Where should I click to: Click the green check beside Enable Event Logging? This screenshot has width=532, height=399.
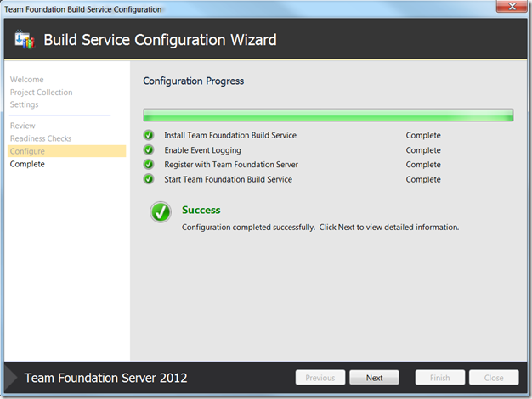click(x=149, y=149)
